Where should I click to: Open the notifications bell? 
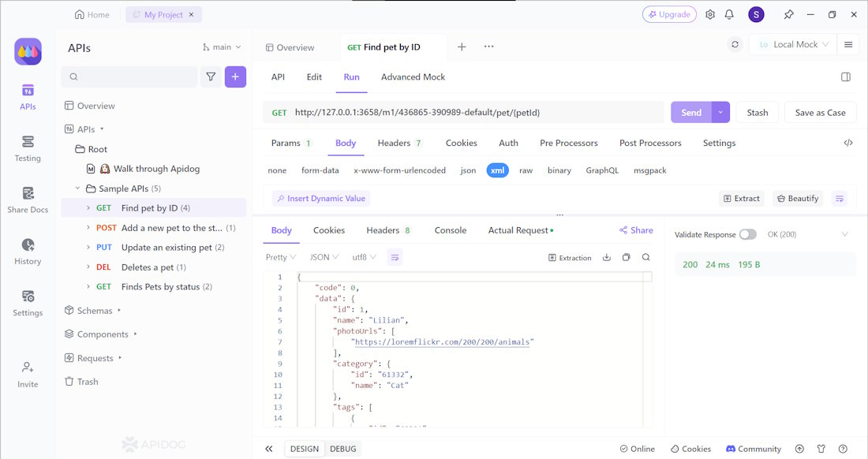729,14
